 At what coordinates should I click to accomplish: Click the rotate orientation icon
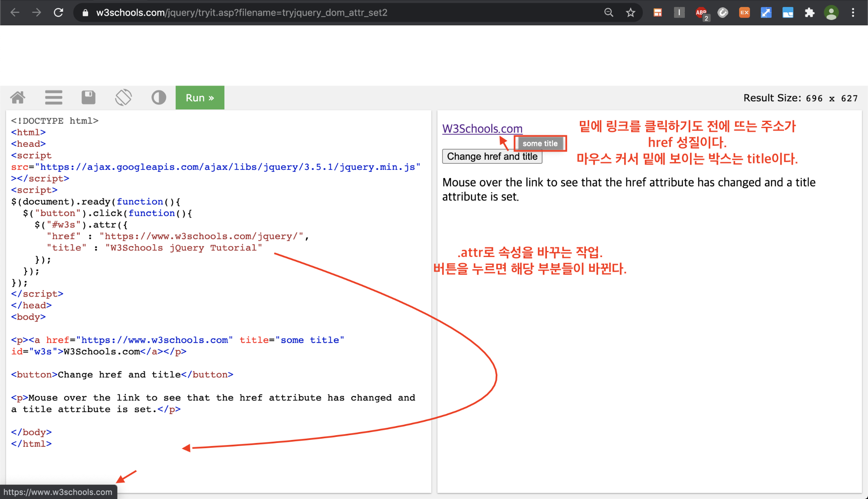point(124,97)
